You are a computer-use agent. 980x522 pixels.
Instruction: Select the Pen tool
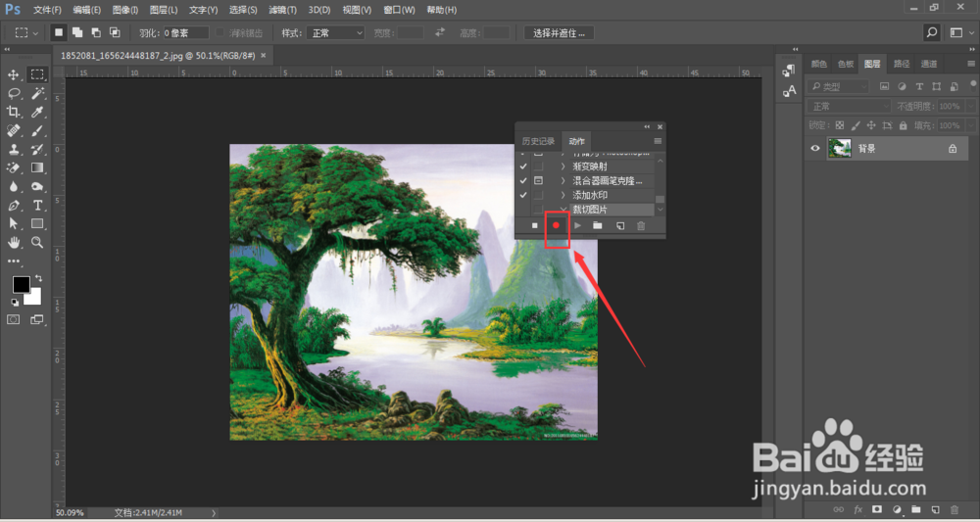(13, 206)
